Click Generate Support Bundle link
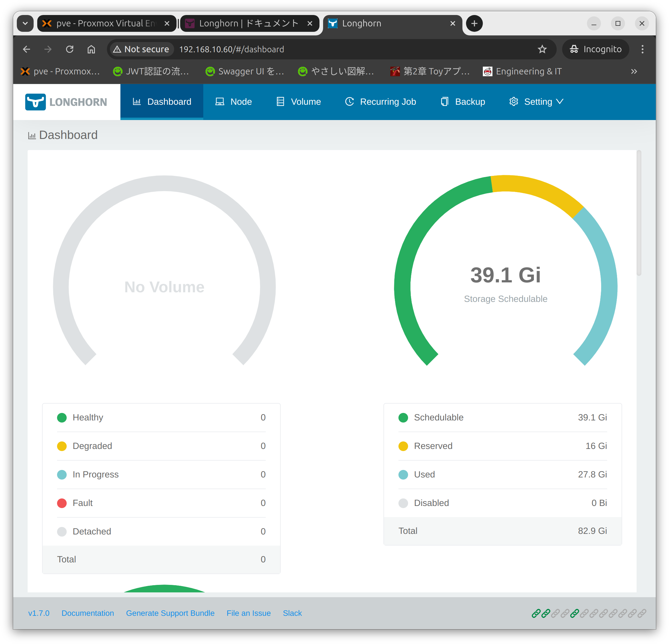 (x=170, y=613)
